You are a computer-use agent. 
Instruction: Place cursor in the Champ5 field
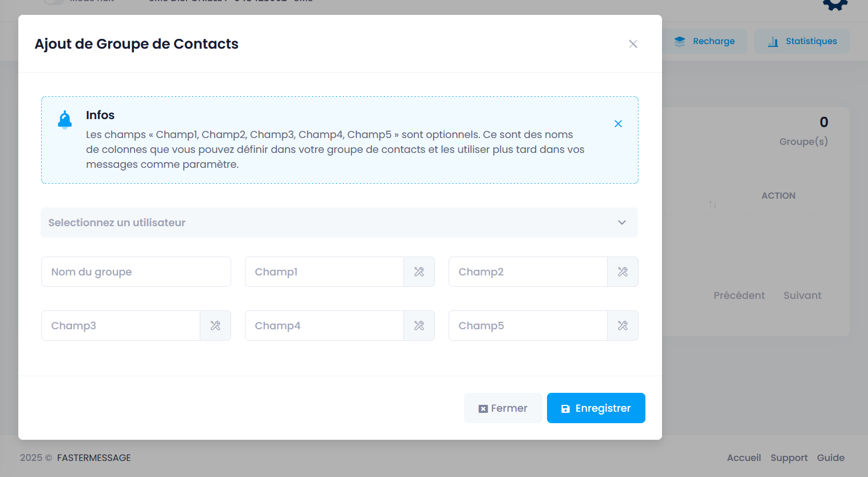[528, 326]
